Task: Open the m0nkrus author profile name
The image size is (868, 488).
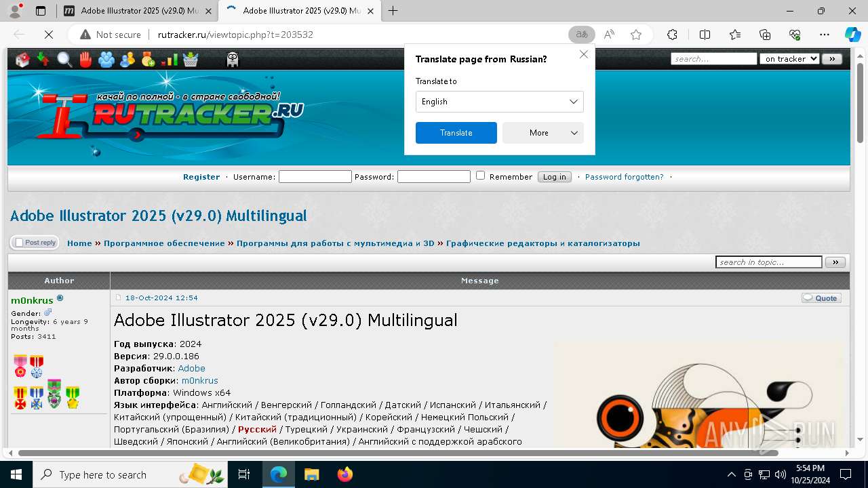Action: click(32, 300)
